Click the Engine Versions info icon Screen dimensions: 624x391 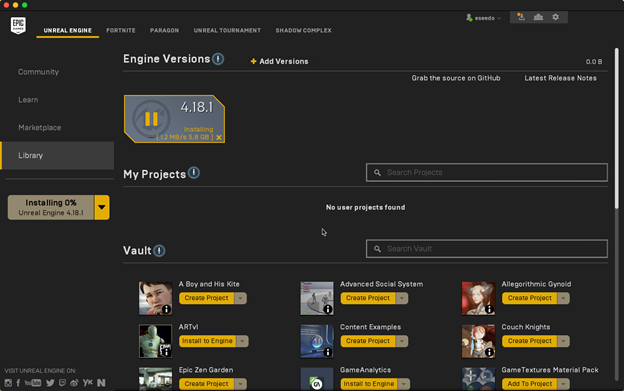pos(218,59)
